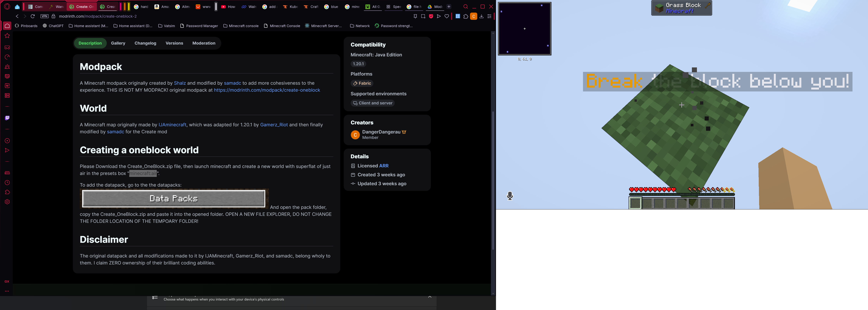Open the Gallery tab

tap(118, 43)
